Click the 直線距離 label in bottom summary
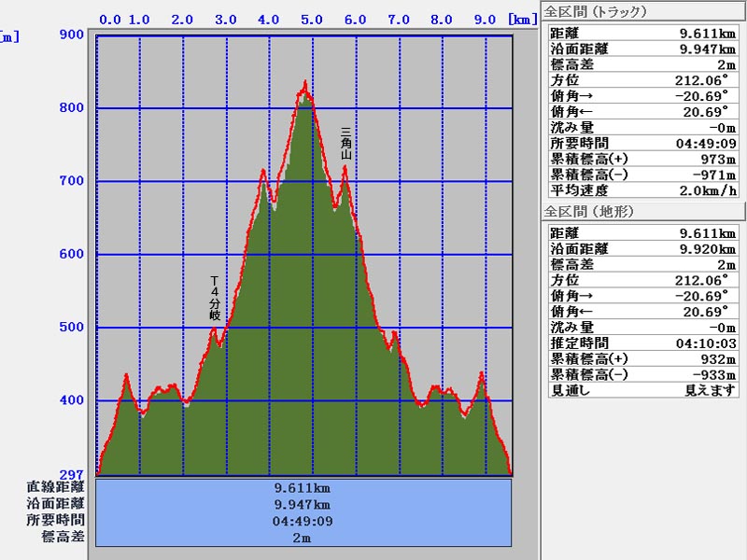This screenshot has height=560, width=747. (x=57, y=487)
